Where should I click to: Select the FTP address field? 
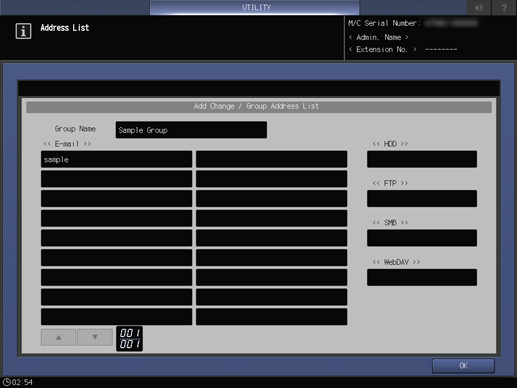coord(422,199)
